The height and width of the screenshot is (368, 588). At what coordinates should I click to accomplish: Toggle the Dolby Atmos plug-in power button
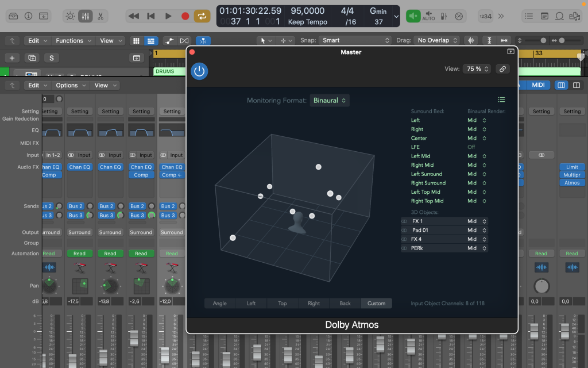pyautogui.click(x=199, y=71)
